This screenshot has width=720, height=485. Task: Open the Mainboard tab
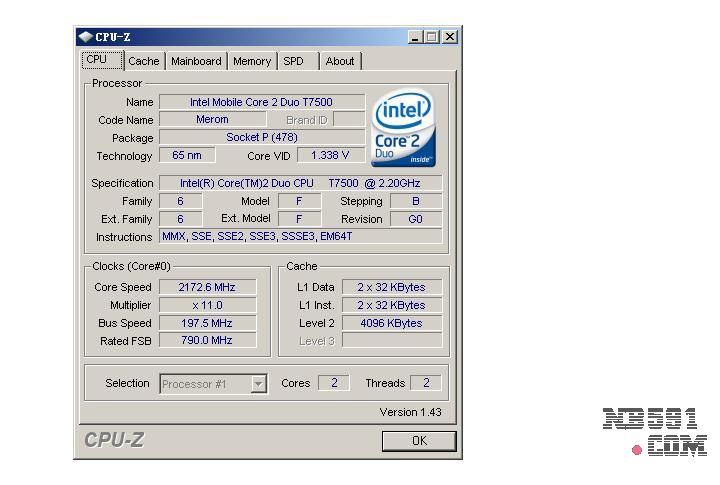pos(196,61)
